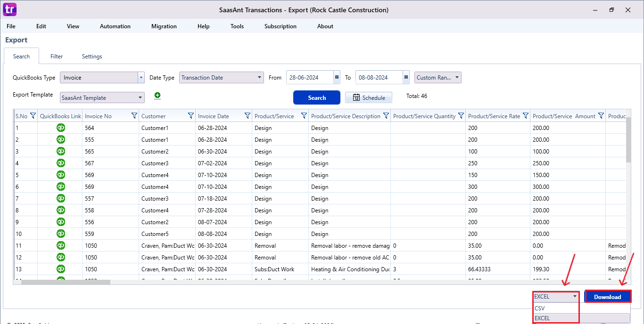The width and height of the screenshot is (644, 324).
Task: Filter the Invoice No column
Action: (x=134, y=116)
